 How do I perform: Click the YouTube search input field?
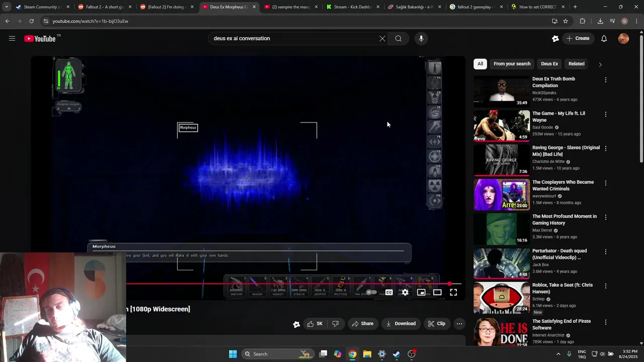[294, 39]
